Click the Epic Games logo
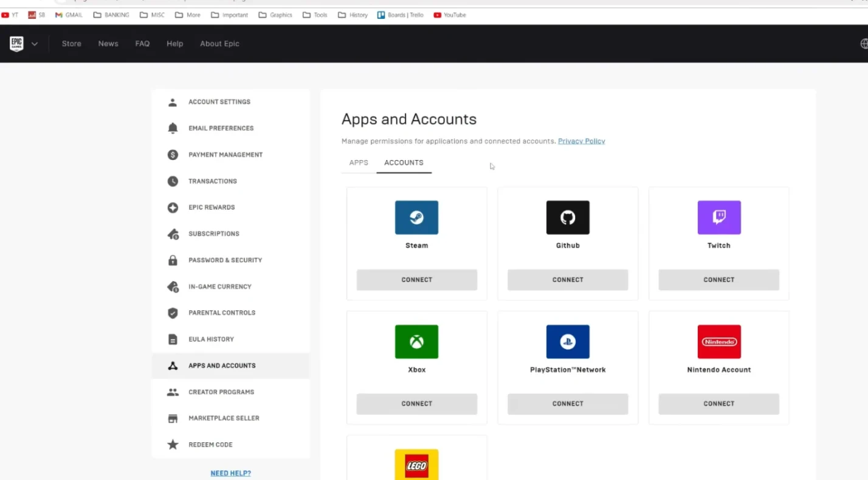The width and height of the screenshot is (868, 480). coord(16,44)
